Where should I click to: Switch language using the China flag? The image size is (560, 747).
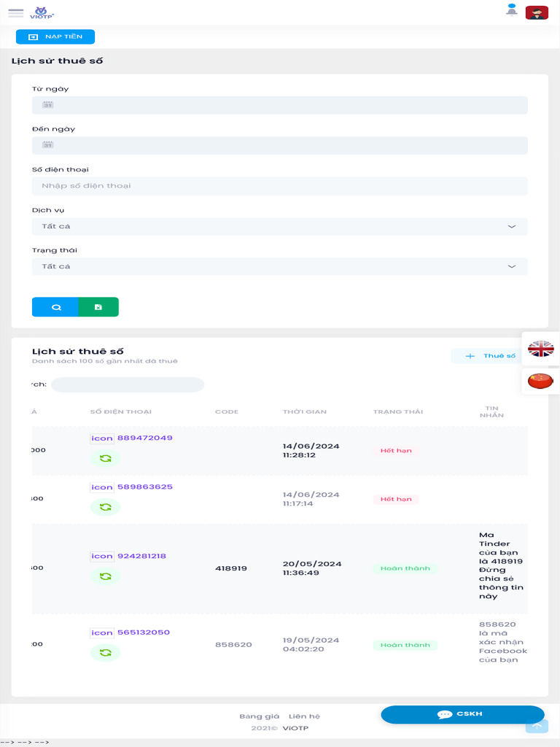[540, 380]
